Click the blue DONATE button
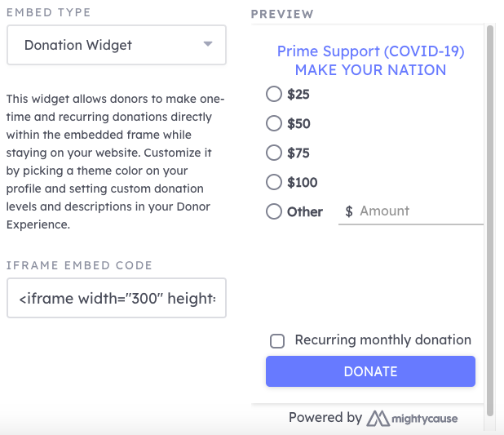 pyautogui.click(x=370, y=371)
